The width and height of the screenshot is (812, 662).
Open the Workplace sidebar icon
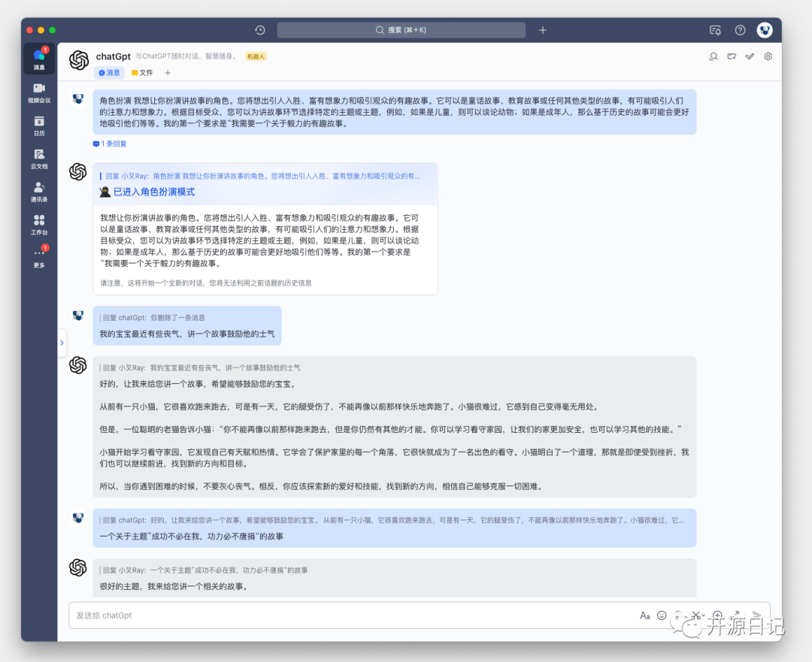coord(39,225)
